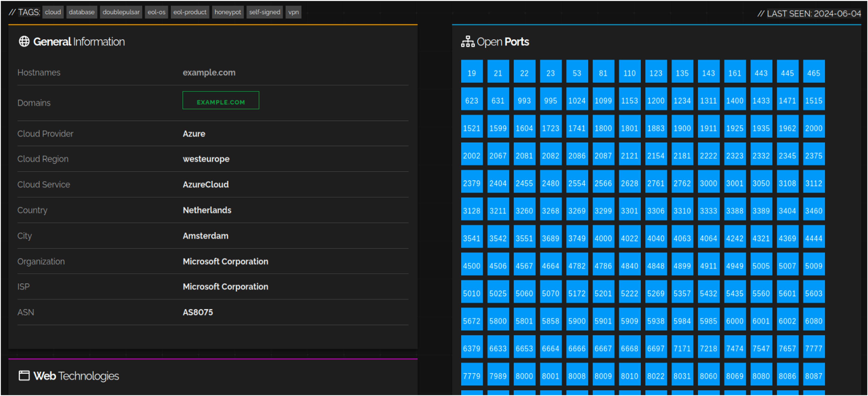Select the cloud tag

point(53,12)
